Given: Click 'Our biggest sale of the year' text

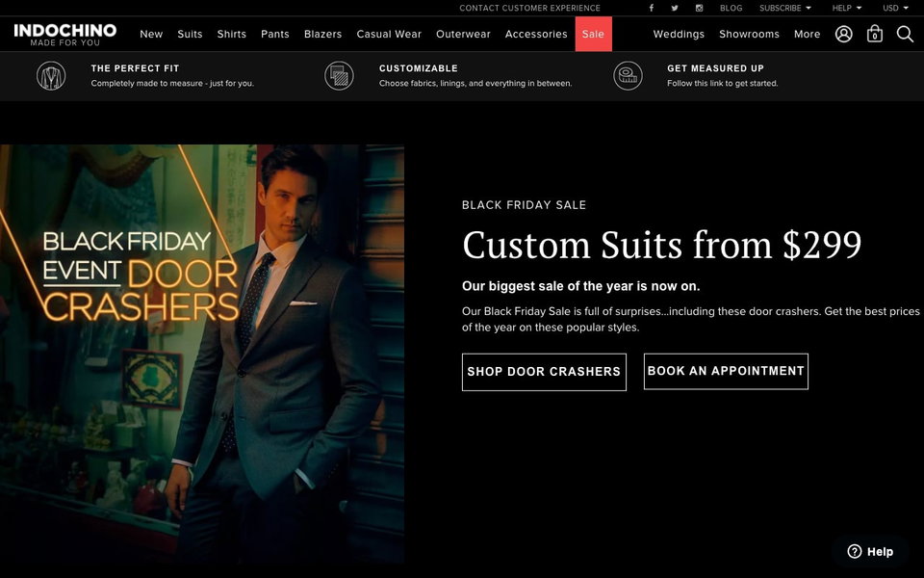Looking at the screenshot, I should pyautogui.click(x=581, y=286).
